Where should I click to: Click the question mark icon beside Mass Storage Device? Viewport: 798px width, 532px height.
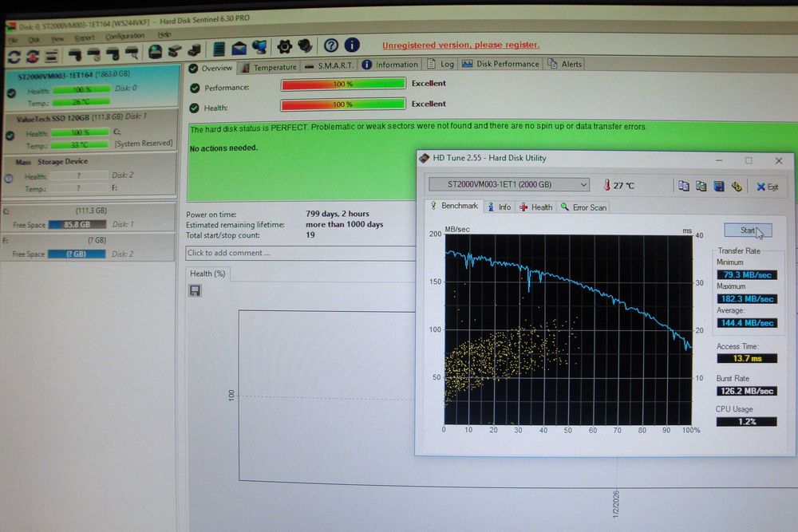[x=9, y=179]
